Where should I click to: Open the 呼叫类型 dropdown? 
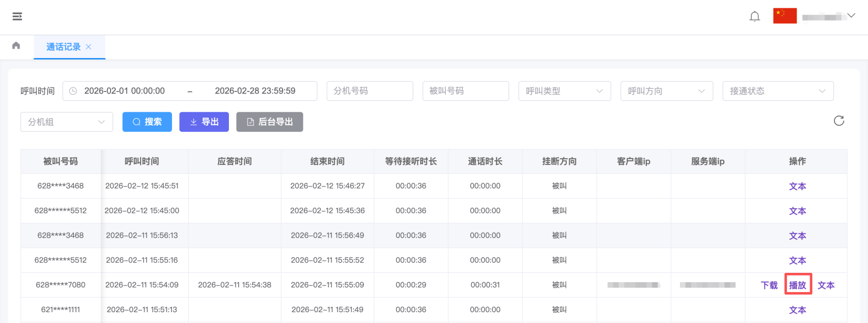(564, 91)
